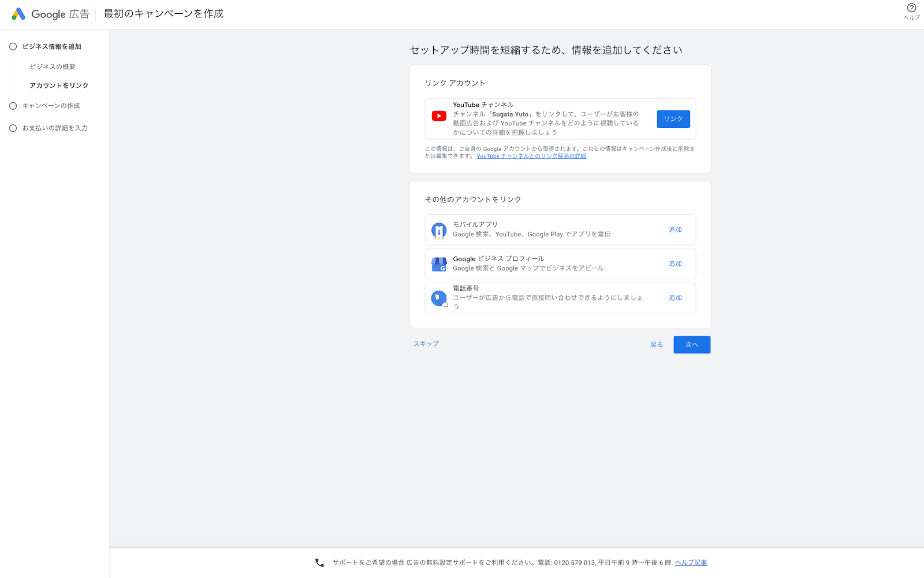The image size is (924, 578).
Task: Click 'Google 検索、YouTube、Google Play でアプリを宣伝' description
Action: tap(531, 234)
